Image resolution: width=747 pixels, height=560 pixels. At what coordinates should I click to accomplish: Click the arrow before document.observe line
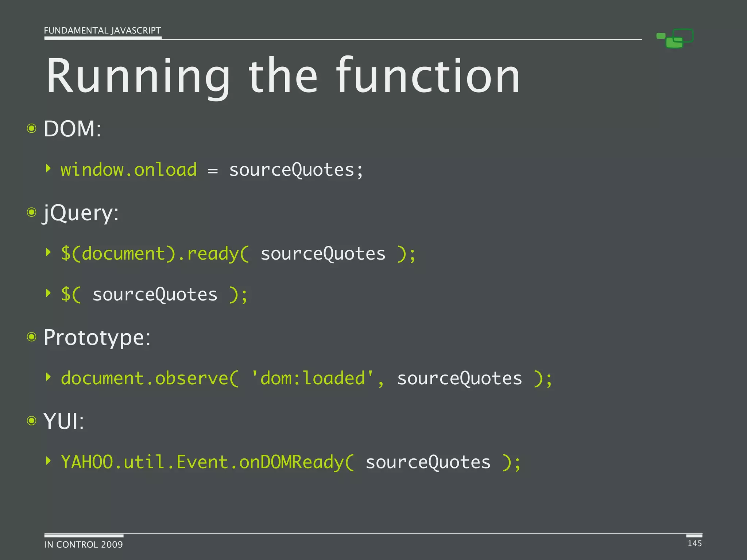(x=48, y=377)
